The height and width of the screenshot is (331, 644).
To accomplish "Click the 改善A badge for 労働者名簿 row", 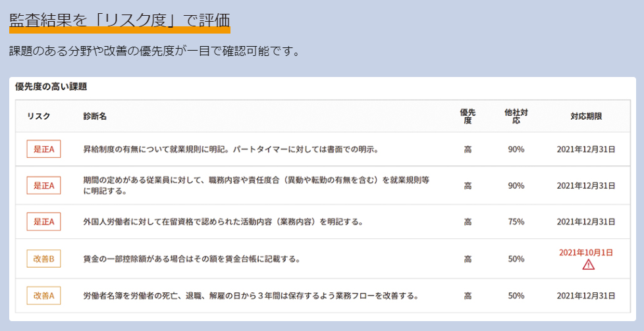I will tap(43, 295).
